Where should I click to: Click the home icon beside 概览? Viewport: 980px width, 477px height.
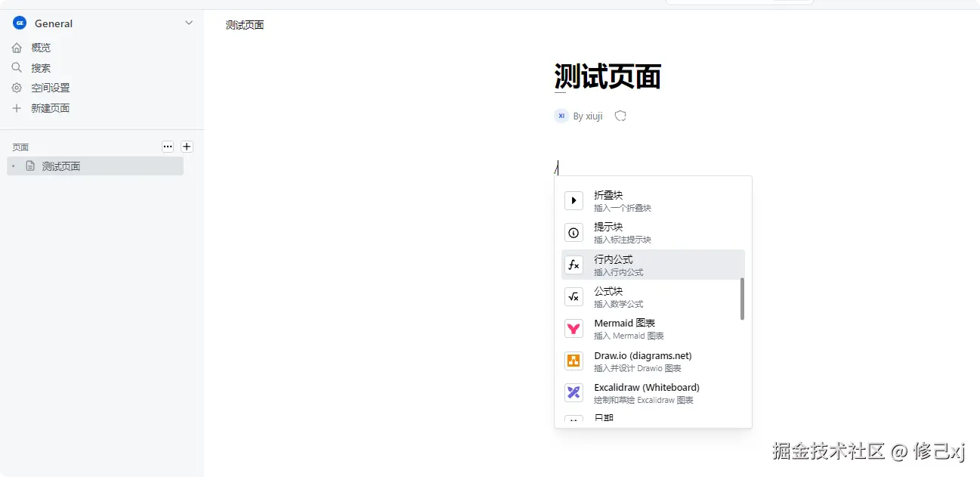17,48
